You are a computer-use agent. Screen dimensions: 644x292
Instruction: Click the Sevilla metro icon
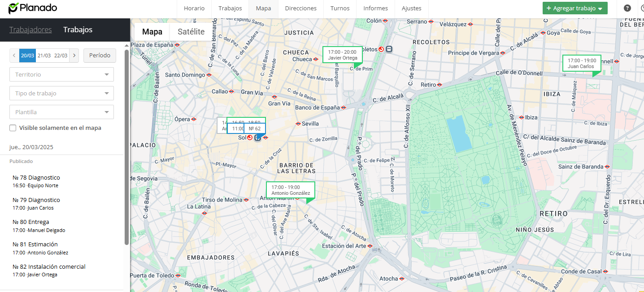point(298,124)
